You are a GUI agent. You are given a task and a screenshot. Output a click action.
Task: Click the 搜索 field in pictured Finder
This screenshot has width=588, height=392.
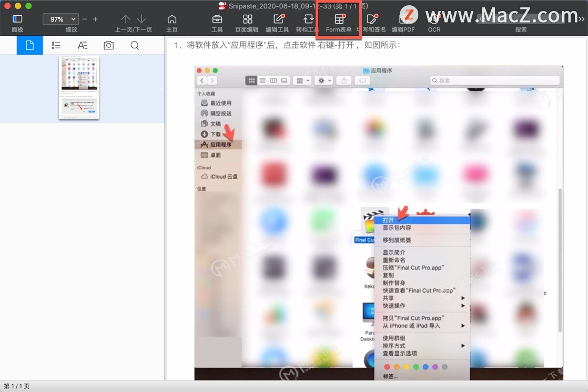click(x=494, y=80)
